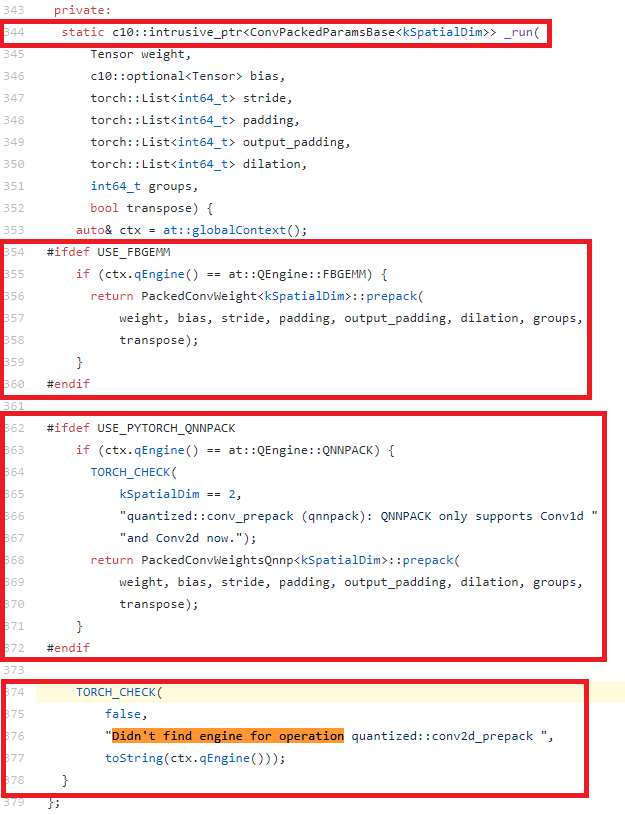Click 'Tensor weight,' parameter
Image resolution: width=625 pixels, height=815 pixels.
141,54
